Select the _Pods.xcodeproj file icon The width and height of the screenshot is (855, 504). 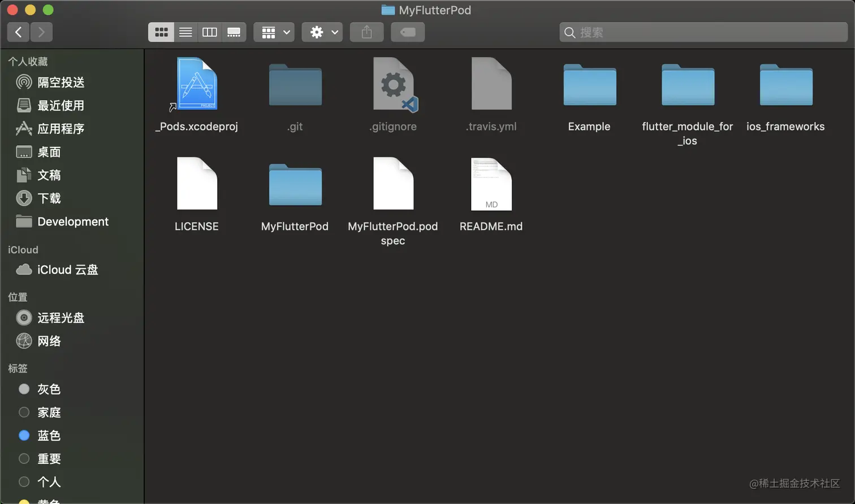pyautogui.click(x=197, y=84)
